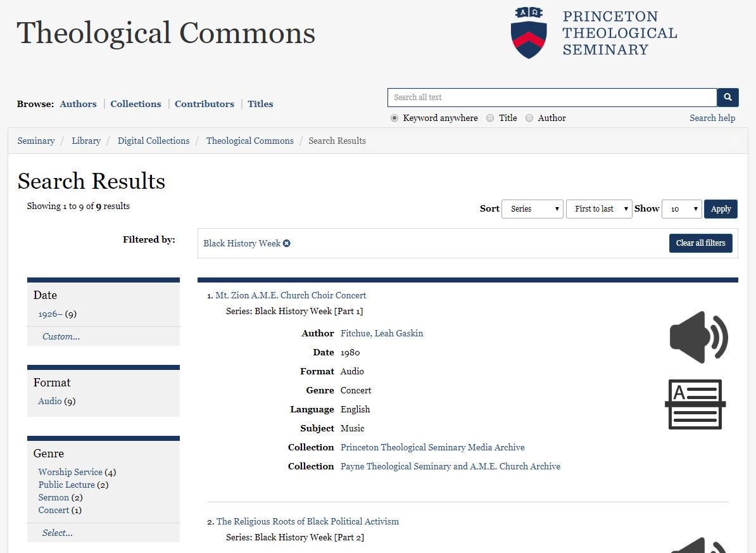756x553 pixels.
Task: Select the Author search radio button
Action: (x=529, y=118)
